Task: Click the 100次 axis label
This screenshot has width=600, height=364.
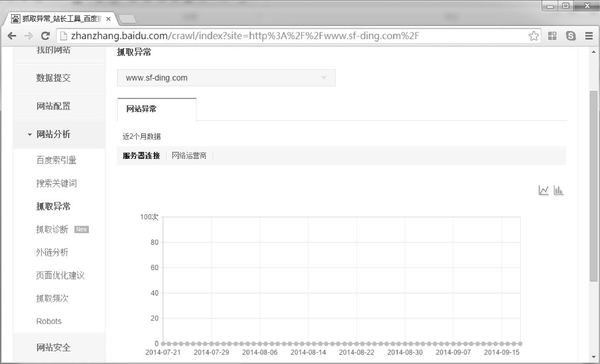Action: pyautogui.click(x=149, y=217)
